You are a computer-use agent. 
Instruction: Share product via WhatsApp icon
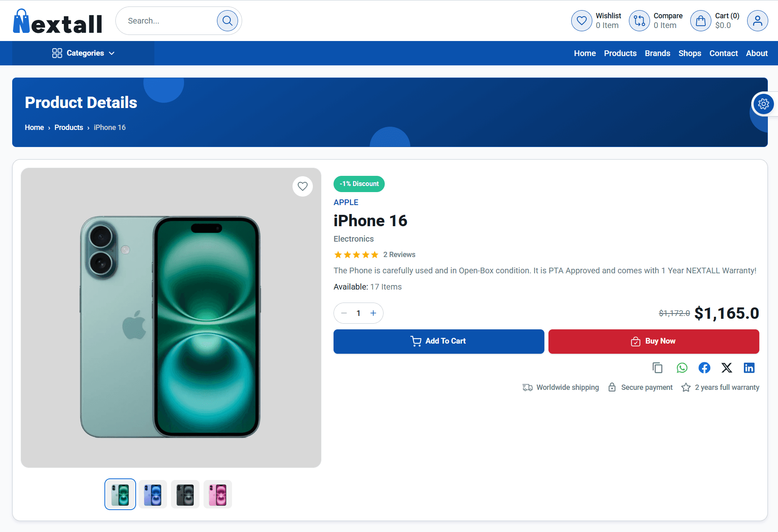coord(682,368)
